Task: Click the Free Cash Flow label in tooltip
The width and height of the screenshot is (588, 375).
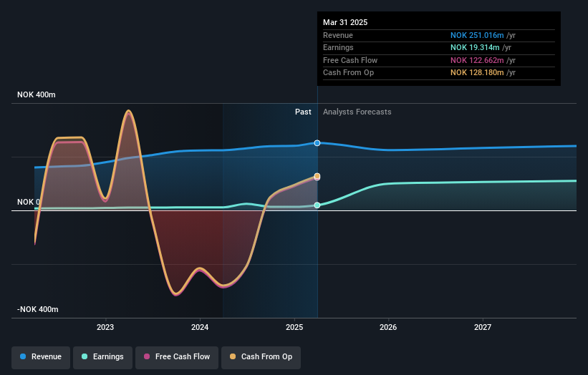Action: coord(350,60)
